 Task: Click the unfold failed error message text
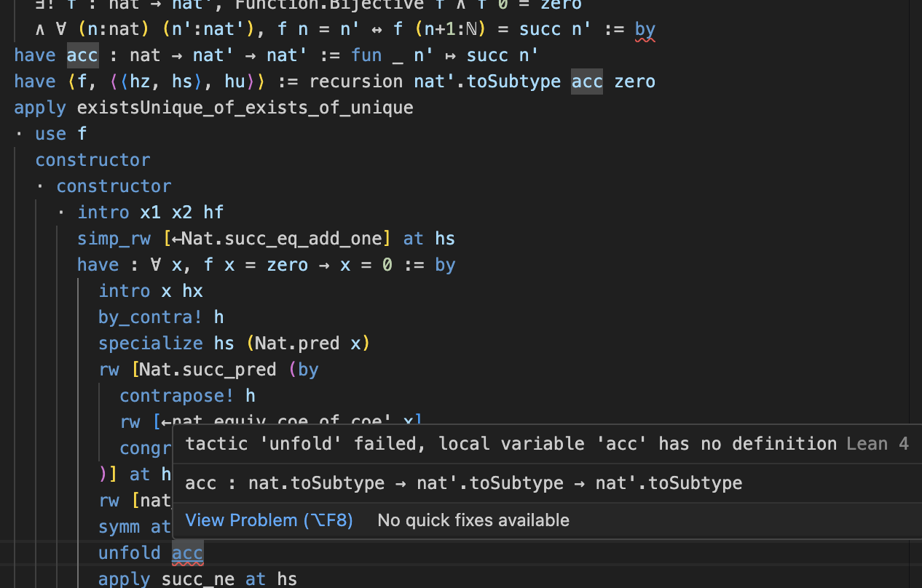pos(511,444)
